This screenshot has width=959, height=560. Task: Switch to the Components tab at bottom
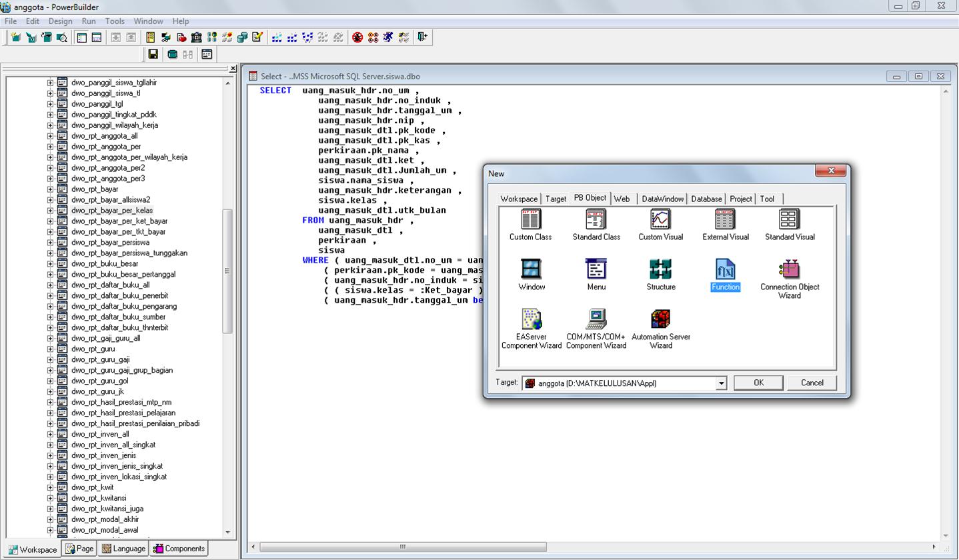coord(179,549)
